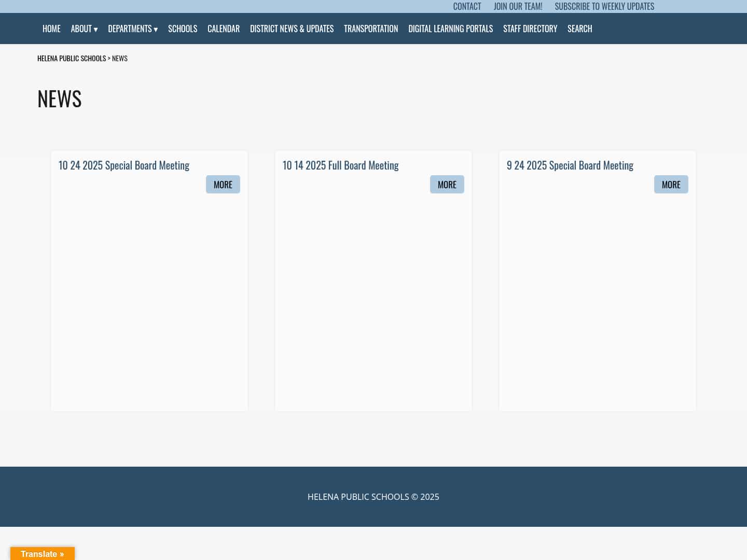Screen dimensions: 747x560
Task: Open DIGITAL LEARNING PORTALS
Action: [450, 29]
